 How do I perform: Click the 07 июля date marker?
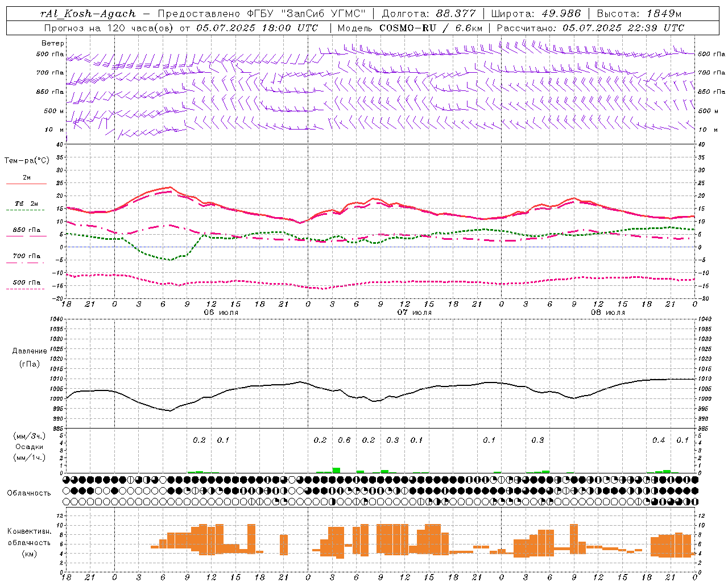coord(415,313)
